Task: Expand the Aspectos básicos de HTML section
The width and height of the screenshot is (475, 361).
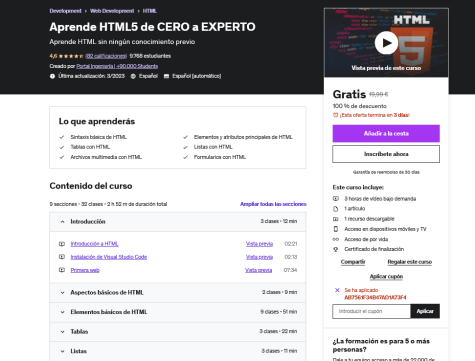Action: (178, 292)
